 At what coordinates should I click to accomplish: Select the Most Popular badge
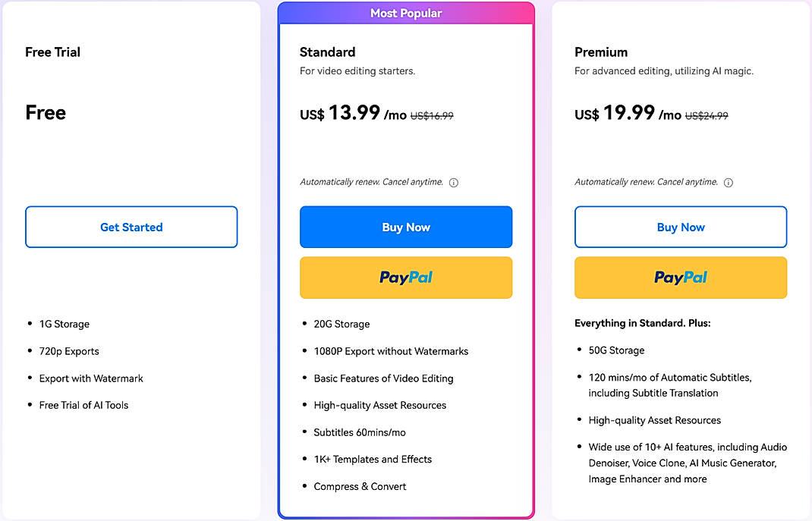406,13
